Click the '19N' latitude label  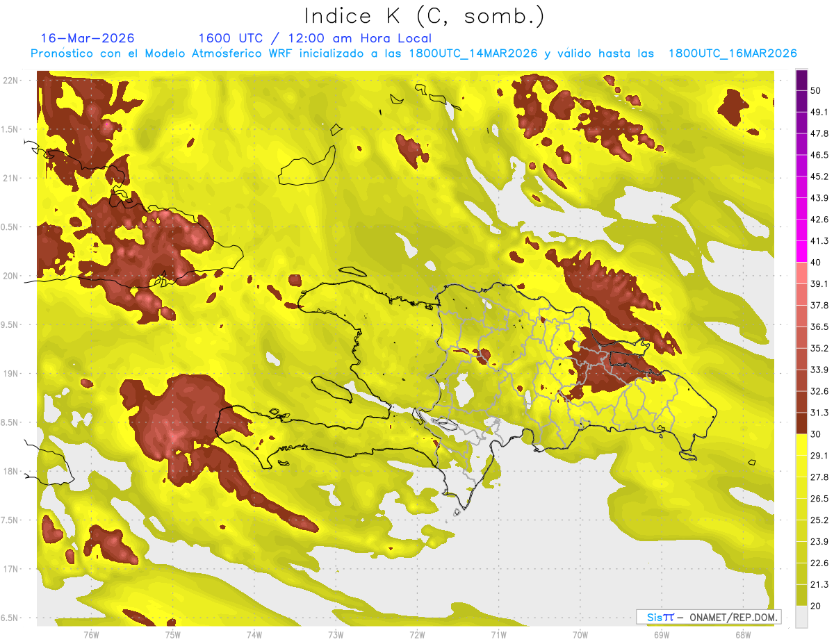10,373
